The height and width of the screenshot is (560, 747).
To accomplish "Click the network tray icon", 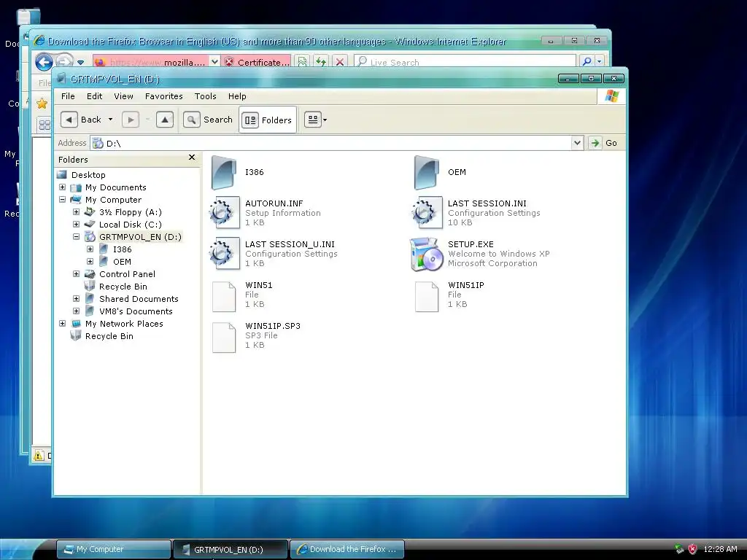I will pos(679,549).
